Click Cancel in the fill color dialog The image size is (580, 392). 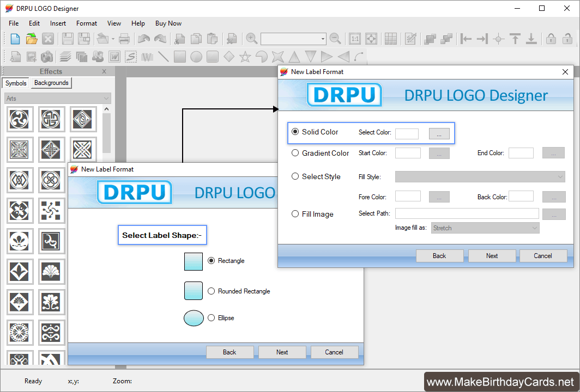(x=543, y=256)
